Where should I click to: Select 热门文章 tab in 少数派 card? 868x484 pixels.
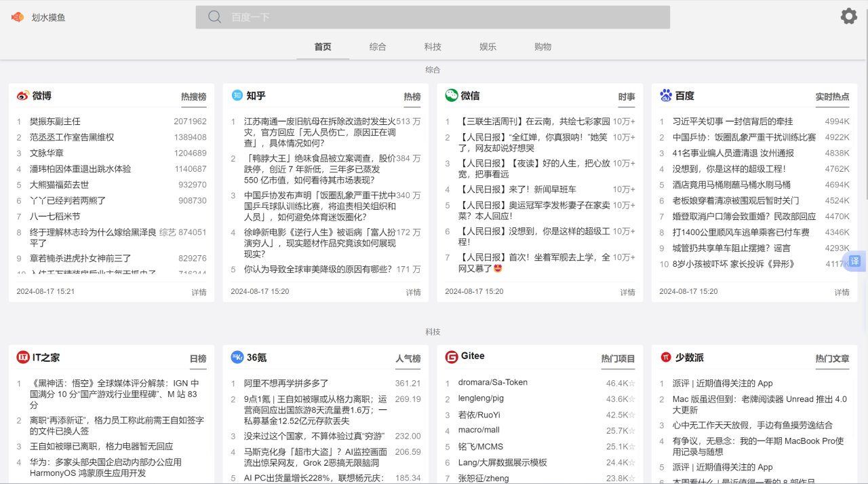pyautogui.click(x=832, y=358)
